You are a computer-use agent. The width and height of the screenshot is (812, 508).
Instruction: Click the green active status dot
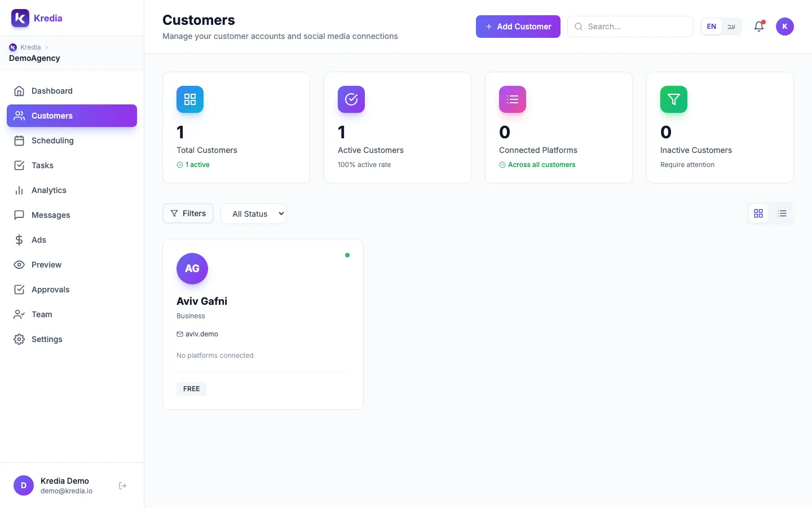coord(347,255)
